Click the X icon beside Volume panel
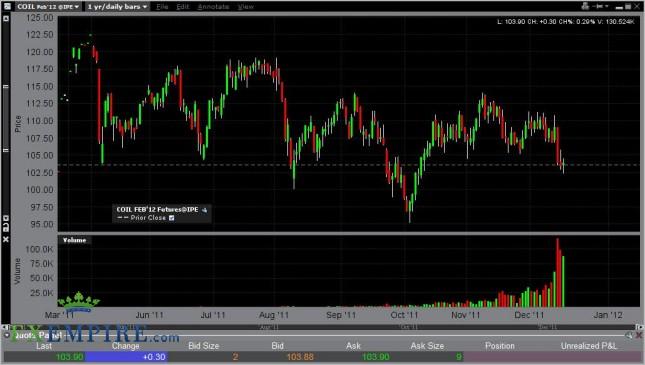Image resolution: width=645 pixels, height=365 pixels. 6,239
